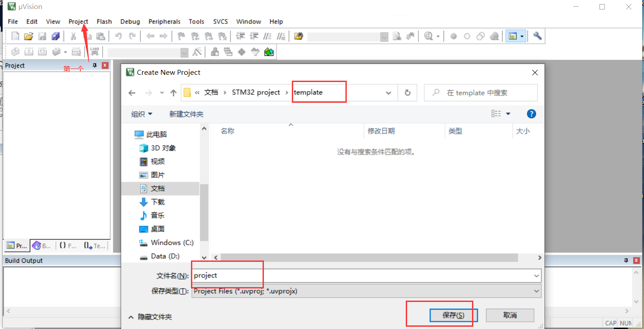Click the Options for Target magic wand icon
The image size is (644, 329).
click(x=197, y=51)
